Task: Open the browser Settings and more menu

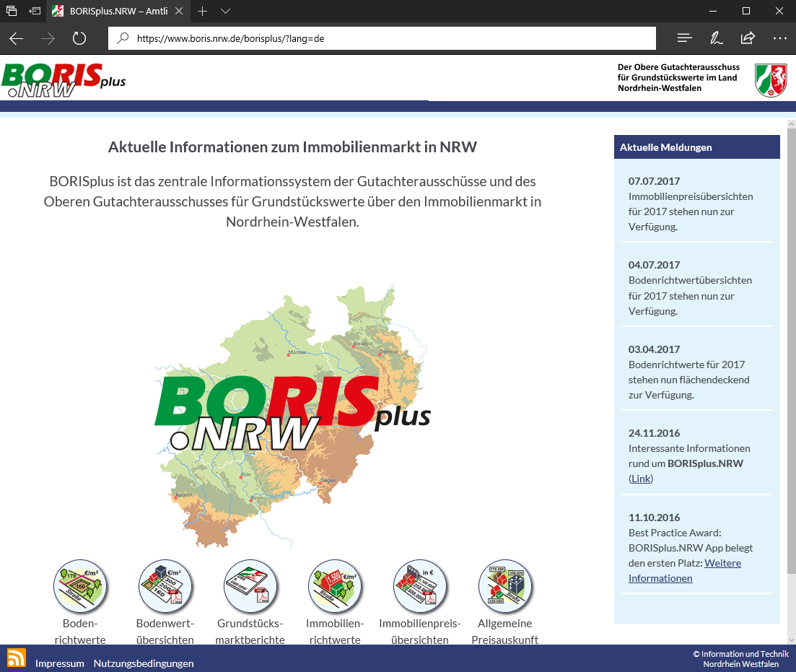Action: coord(779,38)
